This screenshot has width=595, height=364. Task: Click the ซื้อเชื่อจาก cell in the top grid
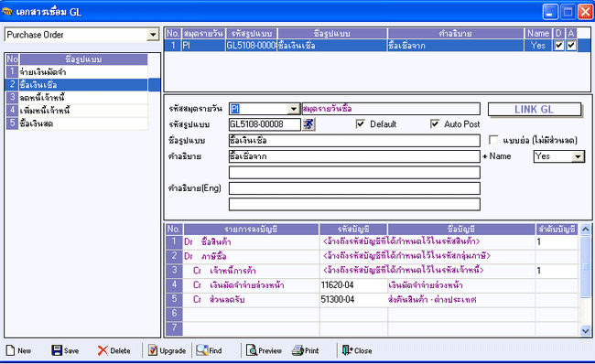pos(456,46)
